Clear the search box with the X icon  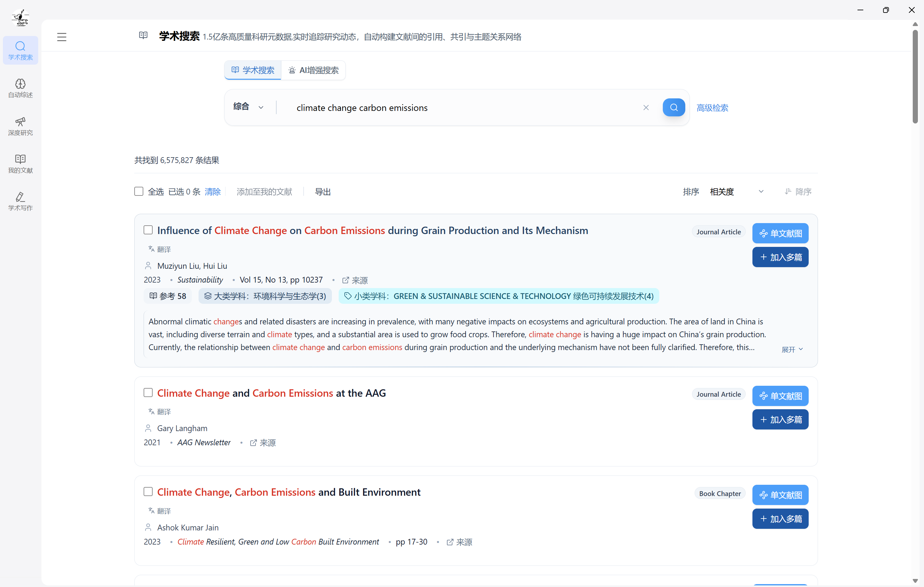(646, 107)
